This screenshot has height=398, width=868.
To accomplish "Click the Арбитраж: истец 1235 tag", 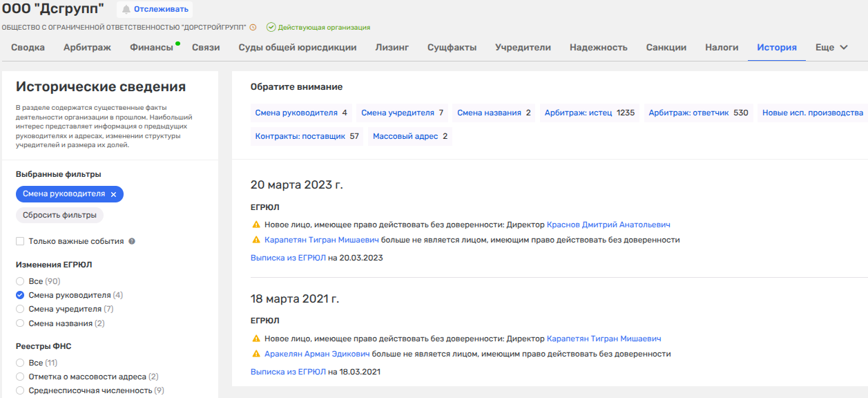I will [x=589, y=113].
